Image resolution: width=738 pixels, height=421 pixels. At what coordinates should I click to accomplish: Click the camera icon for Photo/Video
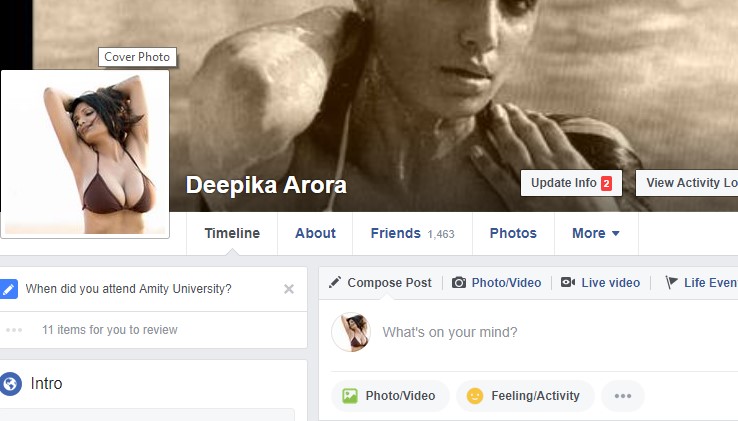coord(459,283)
